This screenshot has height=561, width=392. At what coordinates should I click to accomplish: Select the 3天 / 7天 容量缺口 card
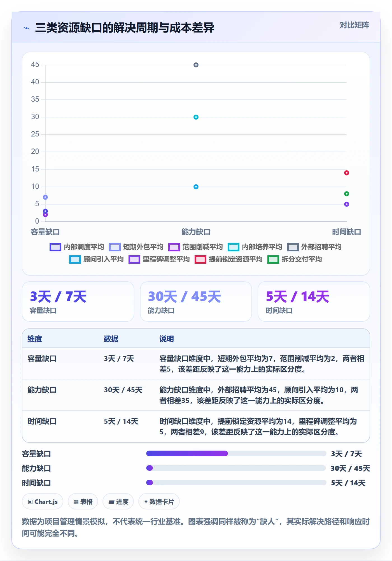coord(78,302)
